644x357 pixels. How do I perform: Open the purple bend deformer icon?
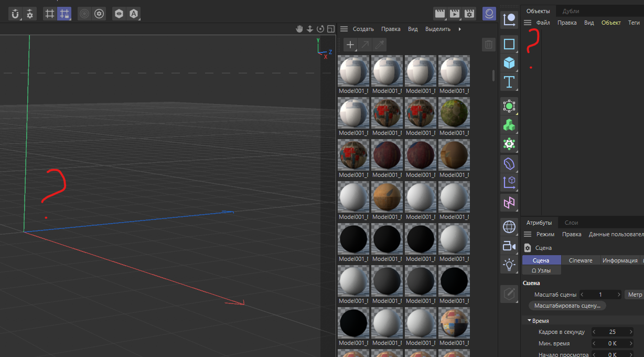(509, 202)
